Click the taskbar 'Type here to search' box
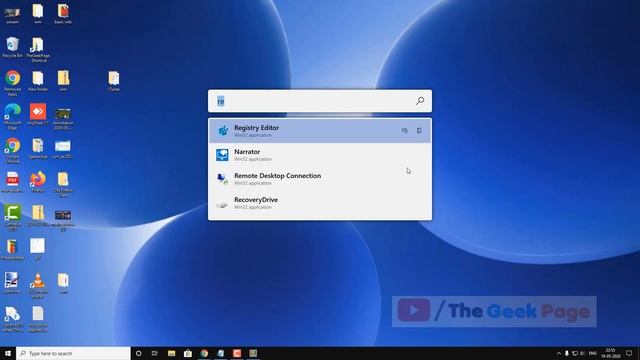The image size is (640, 360). pyautogui.click(x=73, y=353)
